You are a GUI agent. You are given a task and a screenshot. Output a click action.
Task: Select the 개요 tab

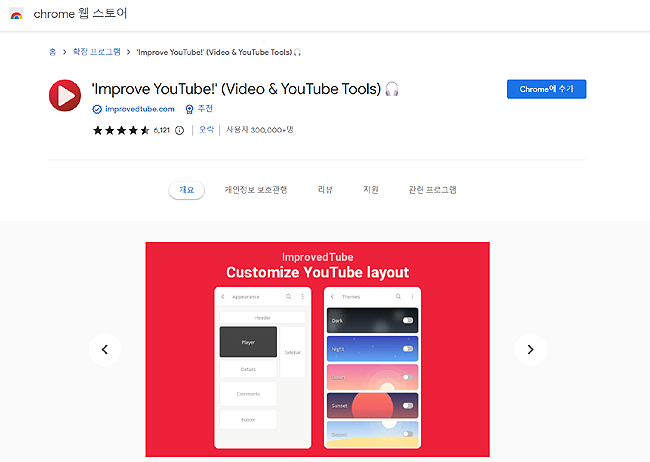pos(187,190)
